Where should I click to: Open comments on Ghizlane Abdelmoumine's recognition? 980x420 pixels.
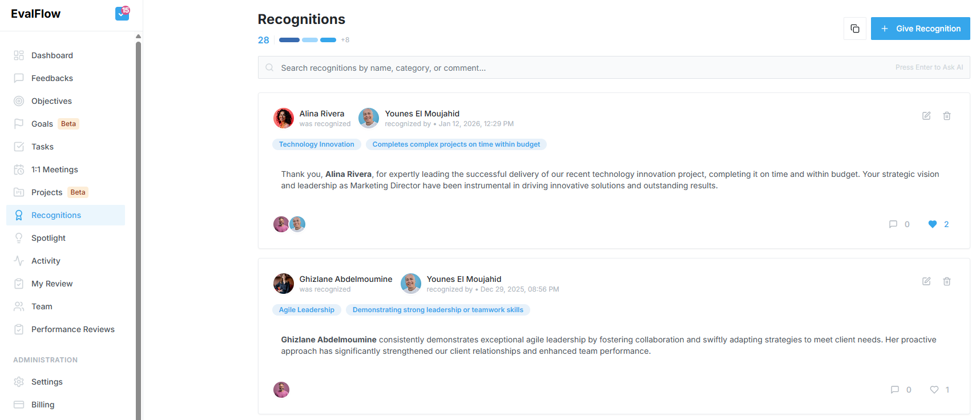coord(895,390)
